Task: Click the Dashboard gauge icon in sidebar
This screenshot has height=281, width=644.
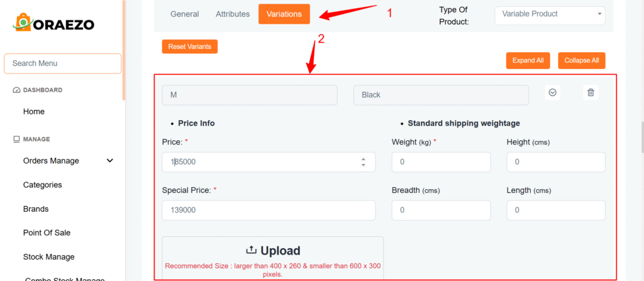Action: [x=16, y=90]
